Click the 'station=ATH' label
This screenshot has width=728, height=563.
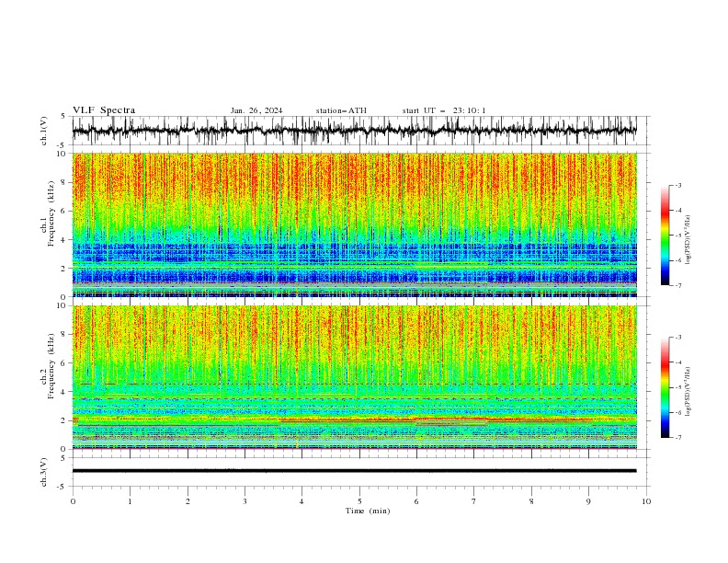[341, 110]
